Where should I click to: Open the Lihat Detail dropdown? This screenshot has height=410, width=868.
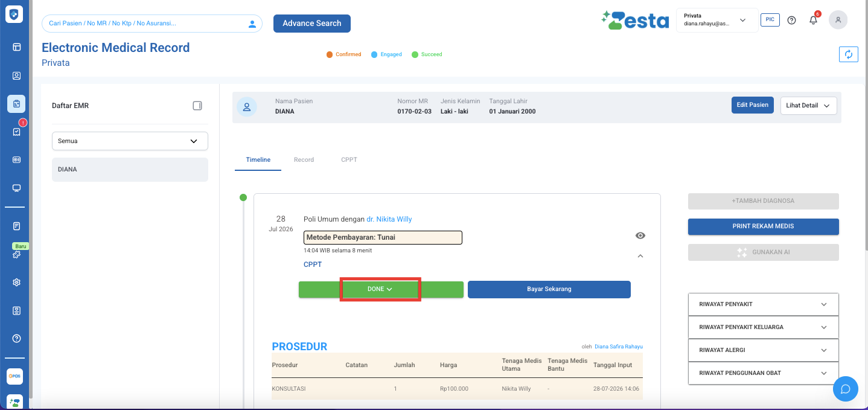point(809,105)
